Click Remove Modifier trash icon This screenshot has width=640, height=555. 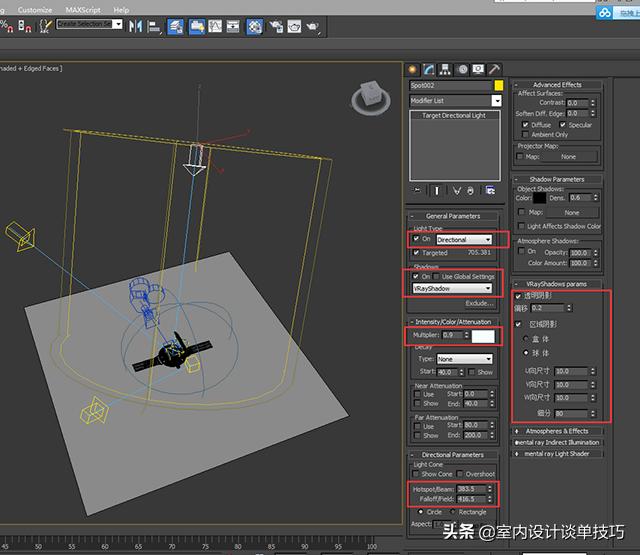click(470, 191)
